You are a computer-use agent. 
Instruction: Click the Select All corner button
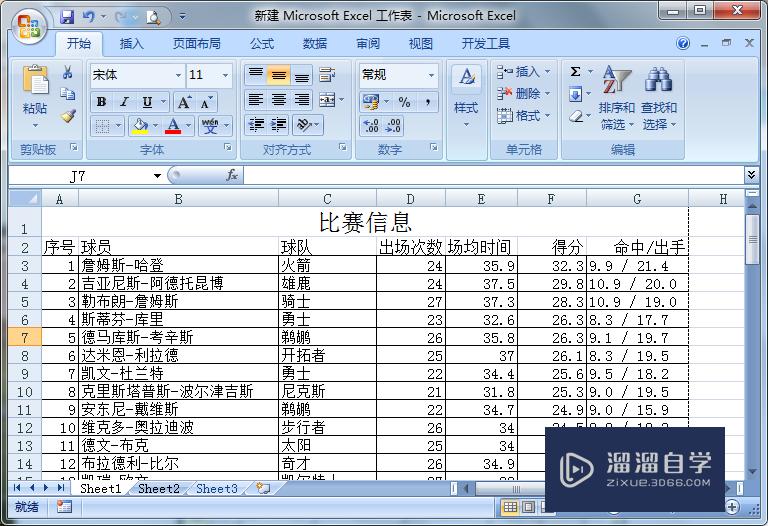[24, 198]
